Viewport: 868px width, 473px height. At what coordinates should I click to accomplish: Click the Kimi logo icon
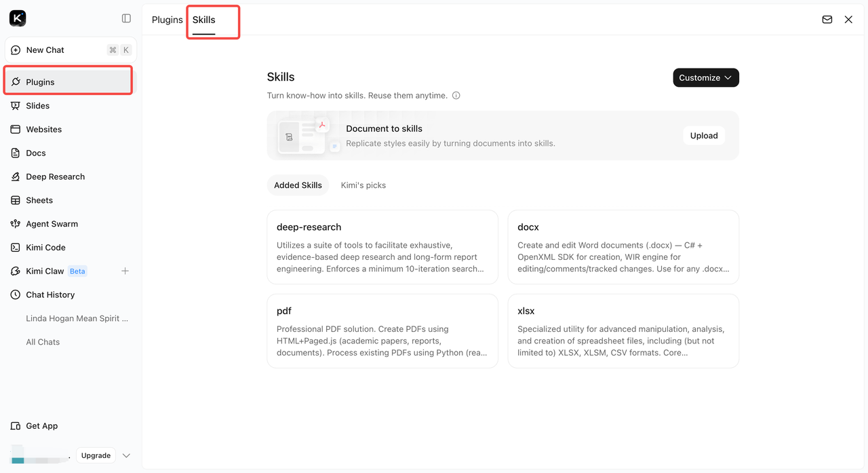point(18,18)
